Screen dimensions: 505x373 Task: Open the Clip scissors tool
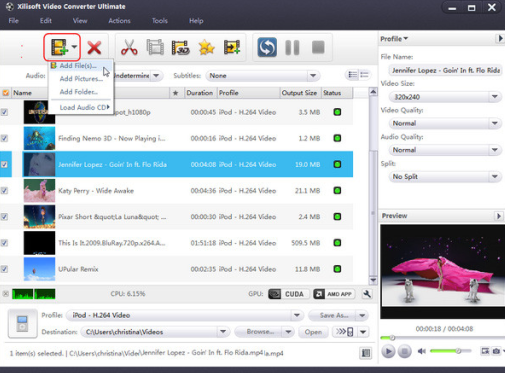click(129, 47)
